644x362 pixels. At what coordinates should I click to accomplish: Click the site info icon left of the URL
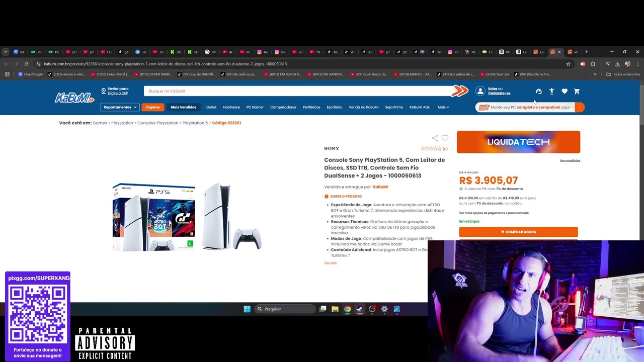[38, 64]
